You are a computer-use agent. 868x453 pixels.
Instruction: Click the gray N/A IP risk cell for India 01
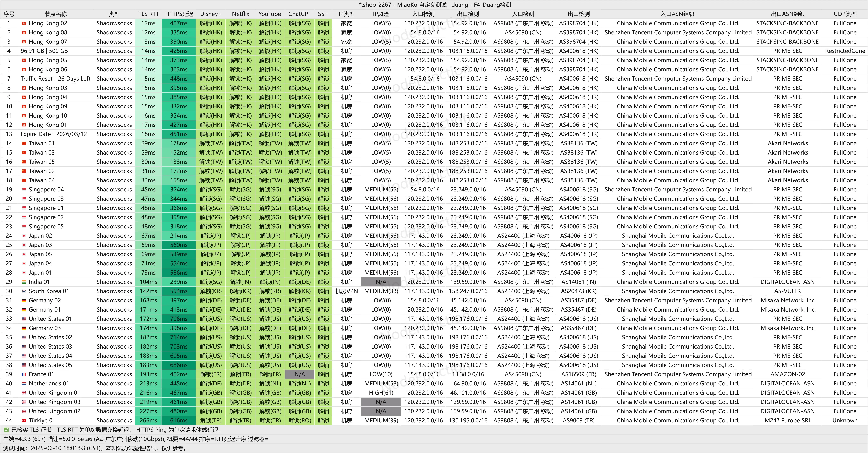[381, 282]
